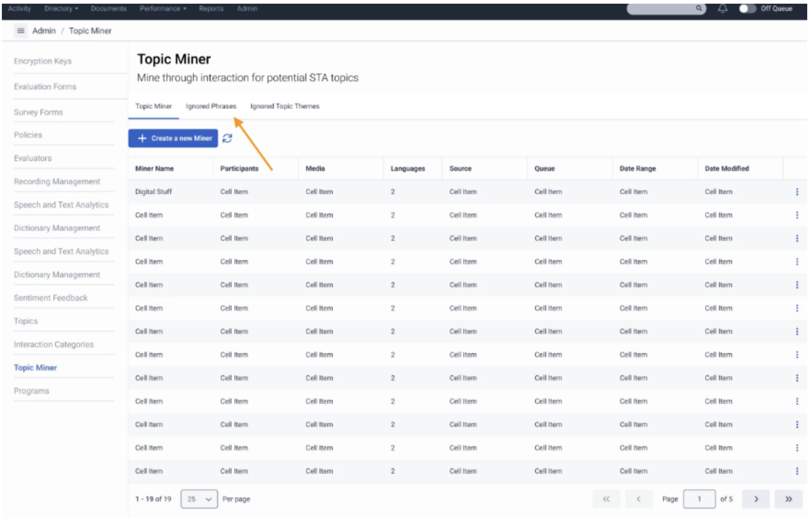This screenshot has width=812, height=518.
Task: Expand the Performance menu dropdown
Action: point(163,8)
